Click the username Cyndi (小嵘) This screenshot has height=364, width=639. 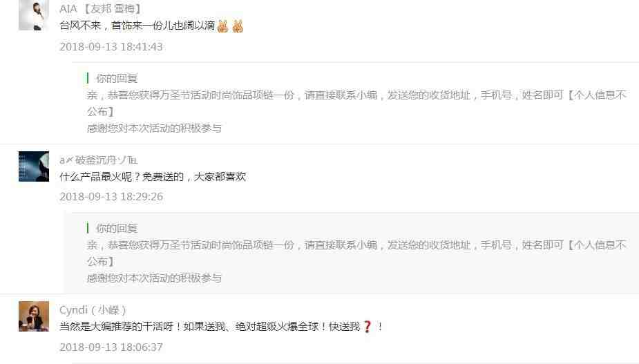point(93,310)
